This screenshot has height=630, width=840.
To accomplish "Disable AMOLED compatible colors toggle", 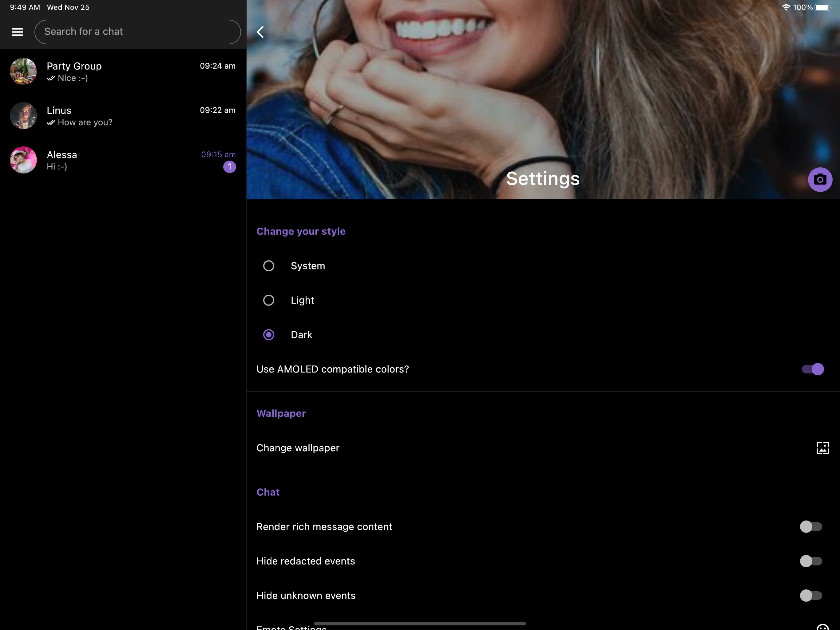I will point(813,369).
